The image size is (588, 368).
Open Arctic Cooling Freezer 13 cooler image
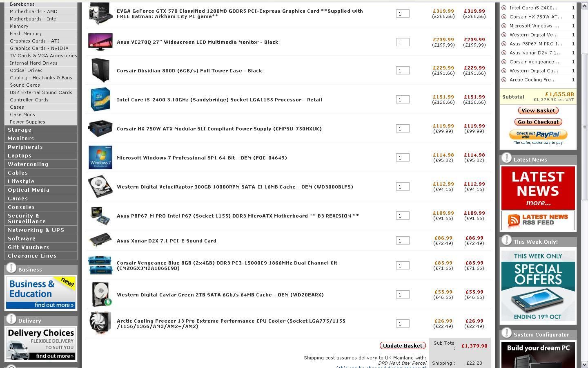click(x=100, y=323)
